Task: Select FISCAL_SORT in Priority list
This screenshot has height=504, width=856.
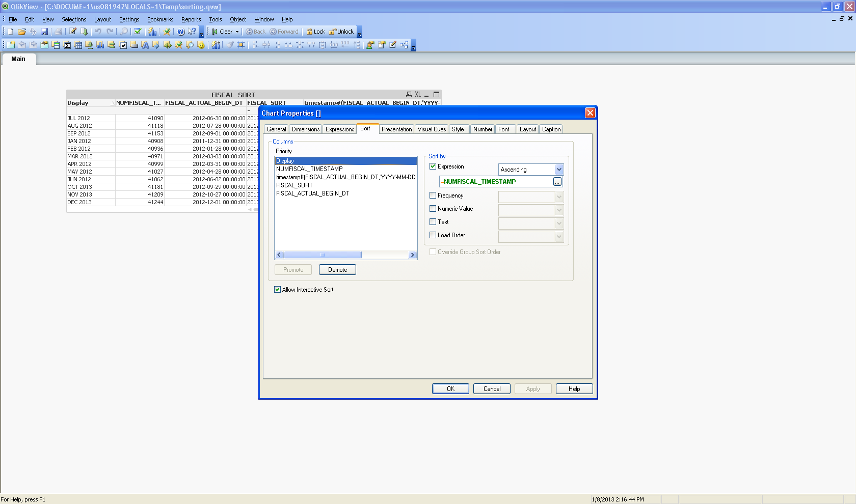Action: [345, 185]
